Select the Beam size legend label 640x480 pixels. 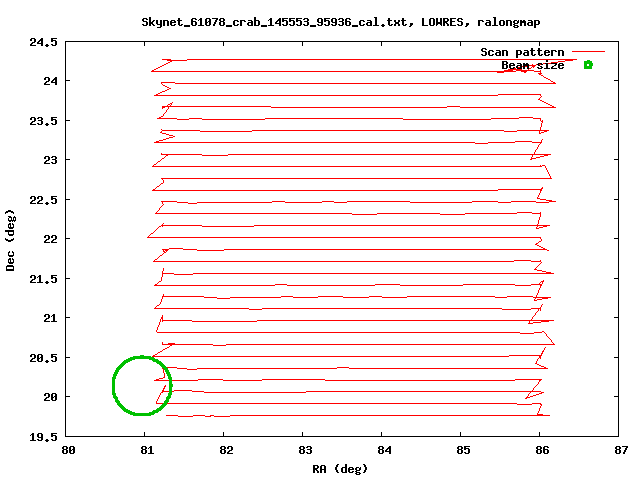tap(532, 65)
